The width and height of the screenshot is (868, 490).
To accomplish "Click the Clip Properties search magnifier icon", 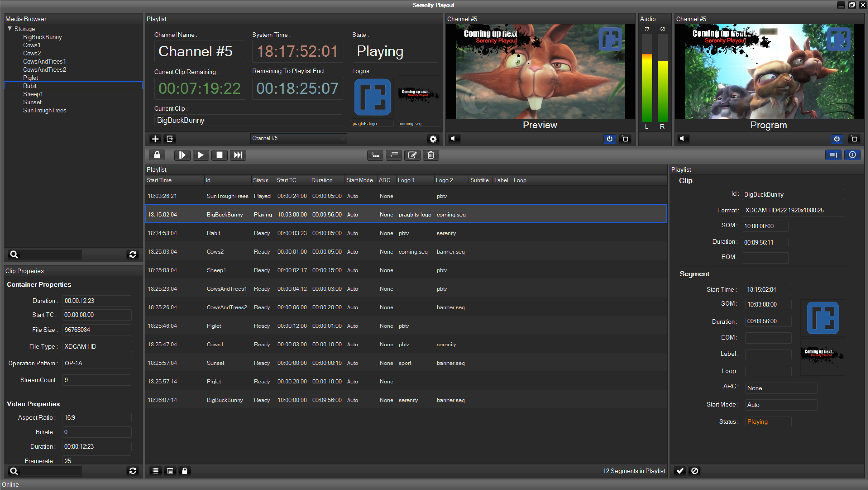I will point(14,471).
